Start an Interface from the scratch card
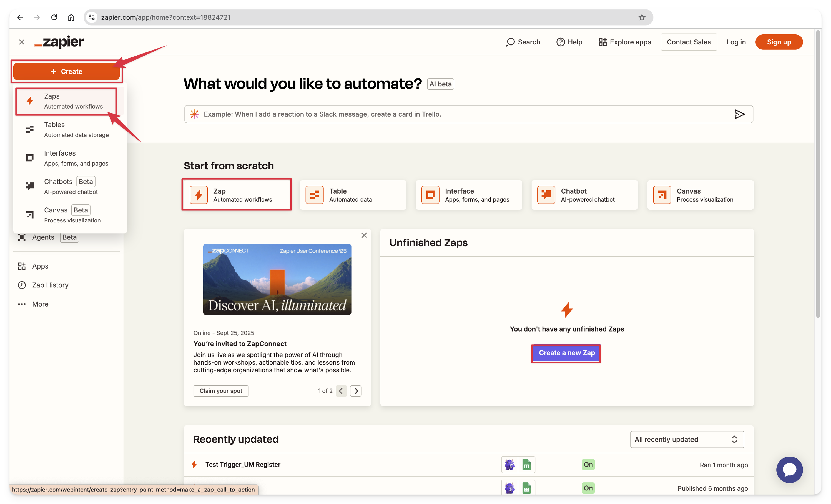The image size is (831, 504). click(x=468, y=194)
